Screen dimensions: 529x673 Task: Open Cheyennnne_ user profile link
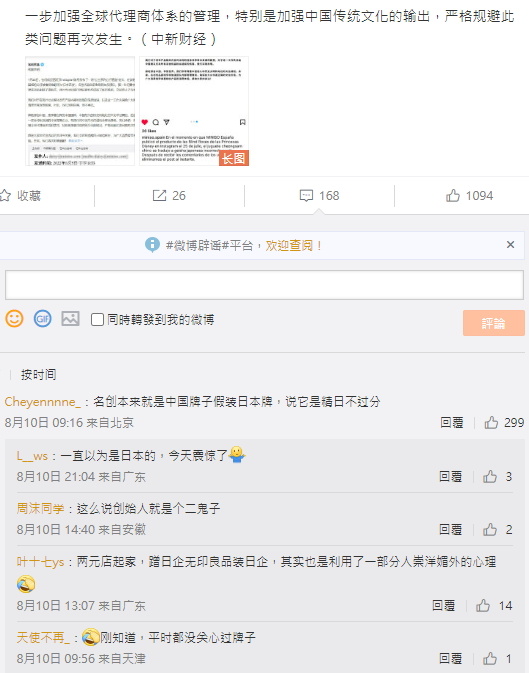(x=43, y=402)
